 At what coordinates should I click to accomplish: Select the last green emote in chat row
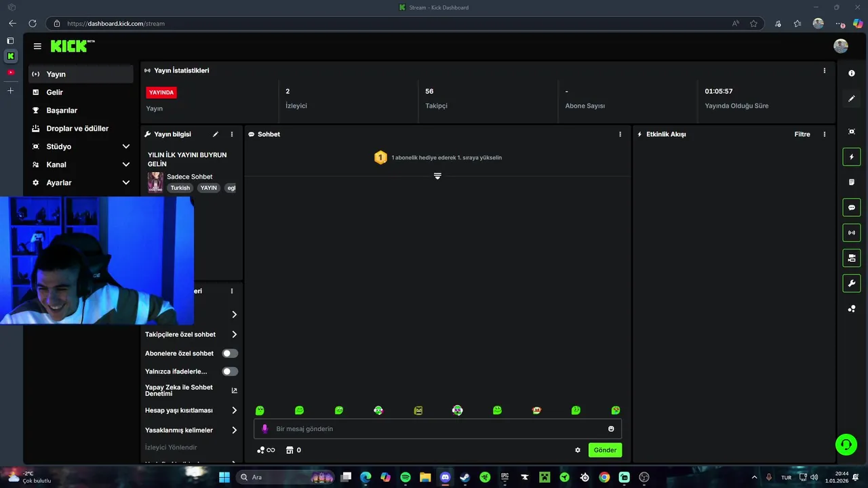click(616, 410)
